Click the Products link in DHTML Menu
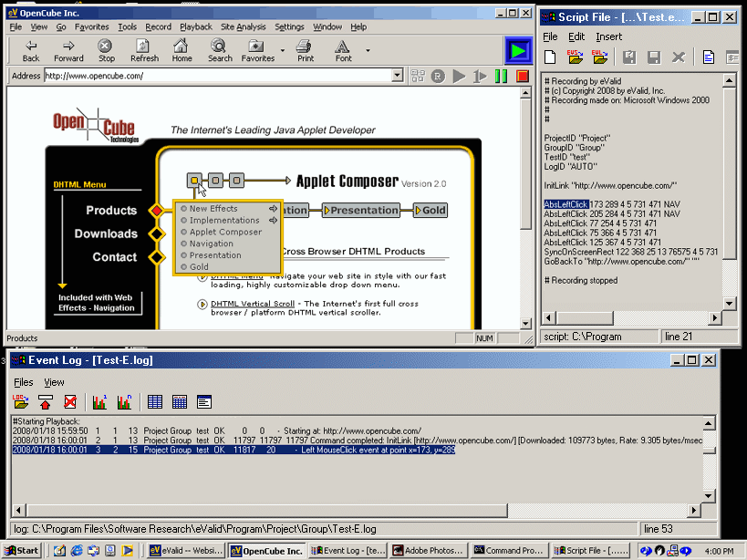Image resolution: width=747 pixels, height=560 pixels. [x=111, y=211]
